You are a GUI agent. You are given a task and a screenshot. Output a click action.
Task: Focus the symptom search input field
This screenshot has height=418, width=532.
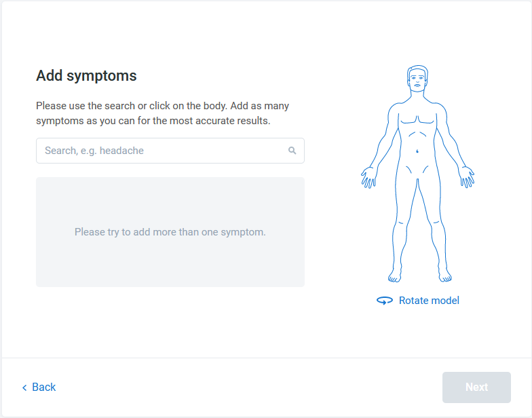163,151
